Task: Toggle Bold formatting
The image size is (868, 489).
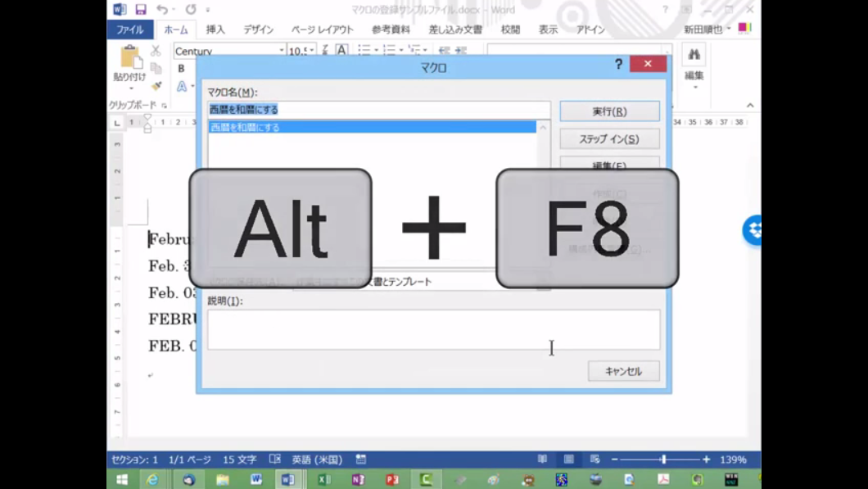Action: pyautogui.click(x=181, y=69)
